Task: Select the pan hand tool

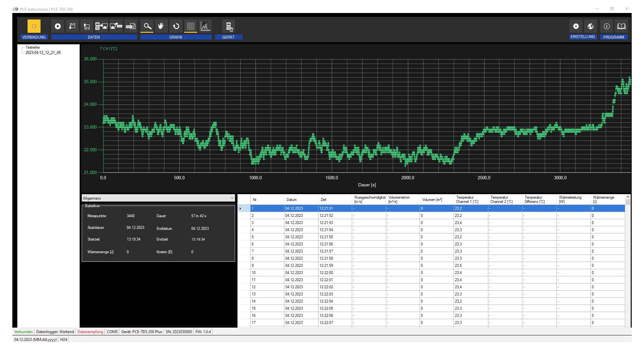Action: pyautogui.click(x=161, y=26)
